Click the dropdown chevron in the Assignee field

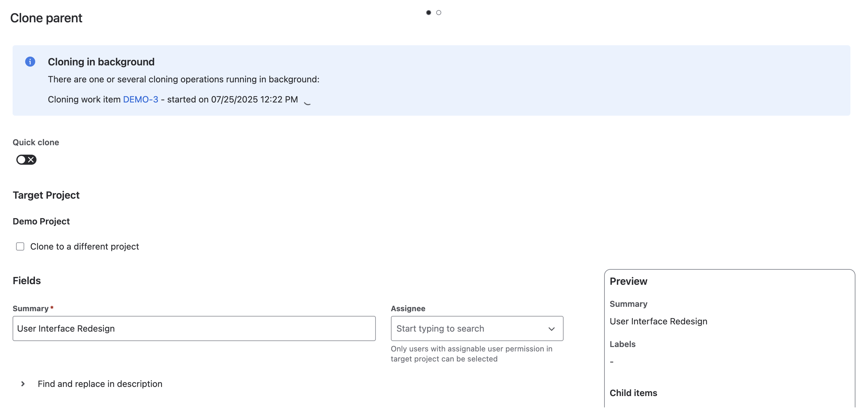click(x=552, y=328)
